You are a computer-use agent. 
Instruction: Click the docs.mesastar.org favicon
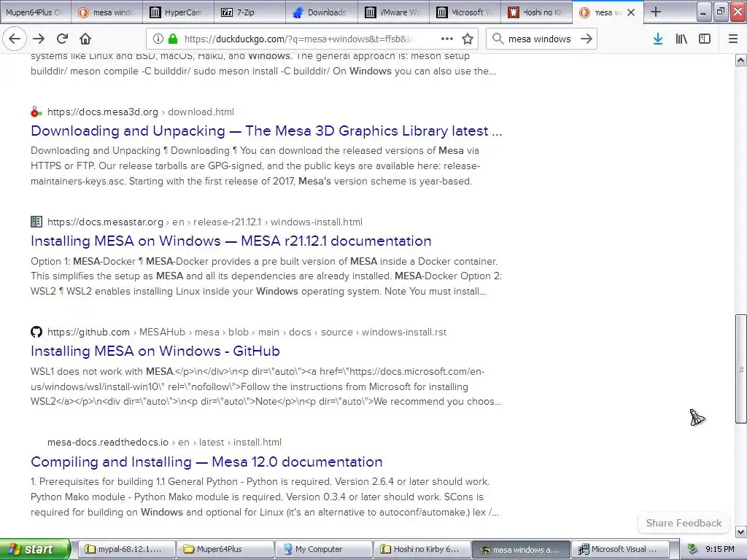[x=36, y=222]
